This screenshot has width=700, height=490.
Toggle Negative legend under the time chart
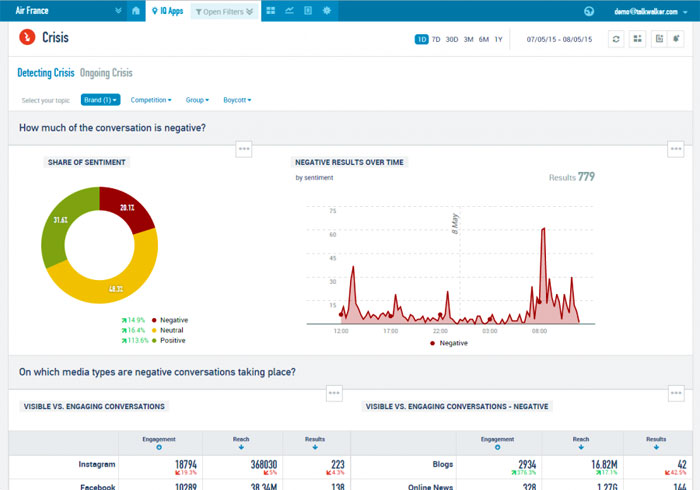449,343
